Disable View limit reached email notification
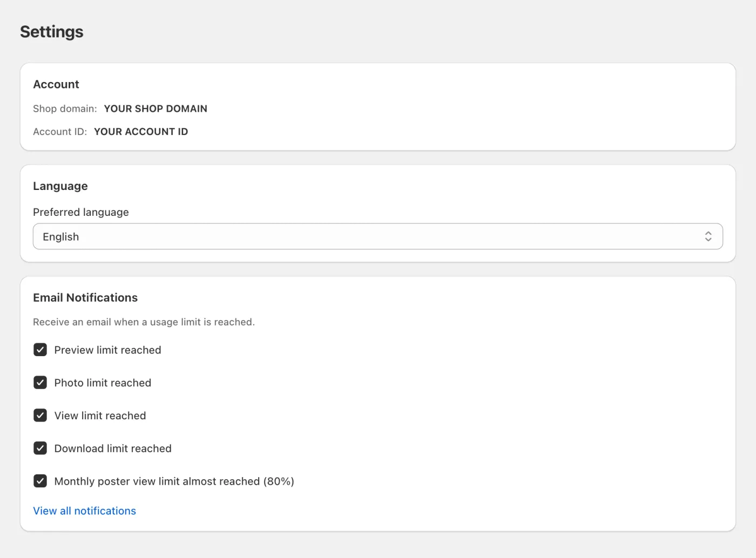756x558 pixels. [x=40, y=416]
